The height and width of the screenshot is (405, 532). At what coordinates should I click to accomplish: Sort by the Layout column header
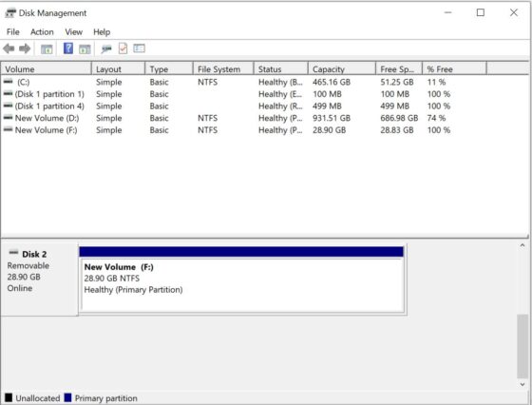pyautogui.click(x=118, y=68)
